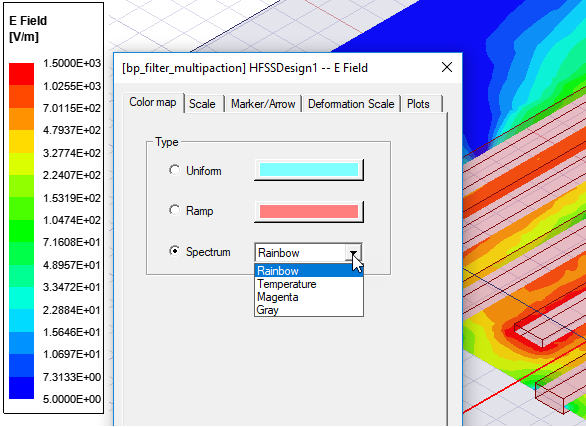Click legend value 4.7937E+02
586x427 pixels.
pos(72,130)
